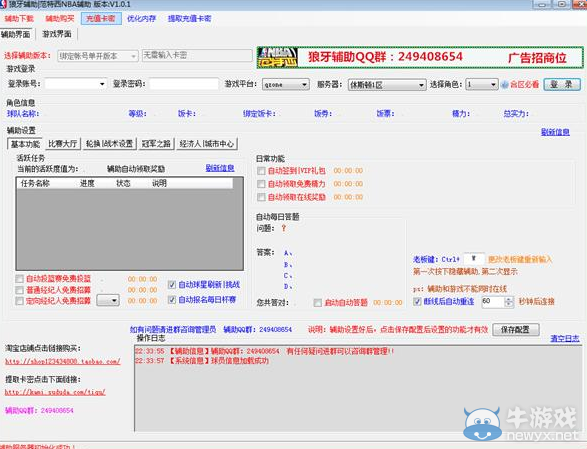Open the taobao shop link
Image resolution: width=587 pixels, height=449 pixels.
click(63, 362)
